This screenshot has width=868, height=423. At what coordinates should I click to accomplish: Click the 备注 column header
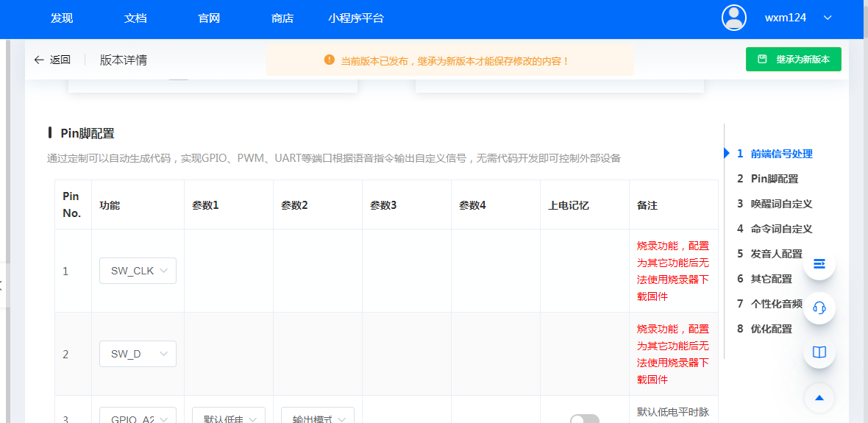tap(647, 205)
